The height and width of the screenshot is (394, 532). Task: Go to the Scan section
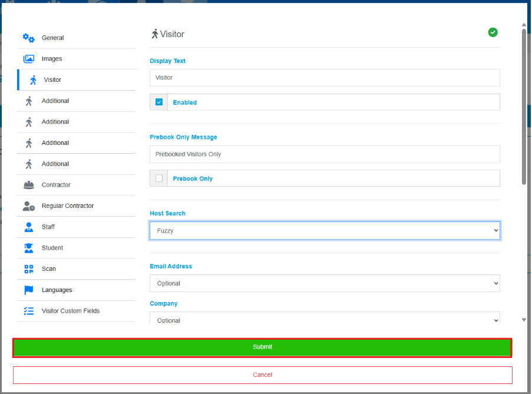click(77, 269)
